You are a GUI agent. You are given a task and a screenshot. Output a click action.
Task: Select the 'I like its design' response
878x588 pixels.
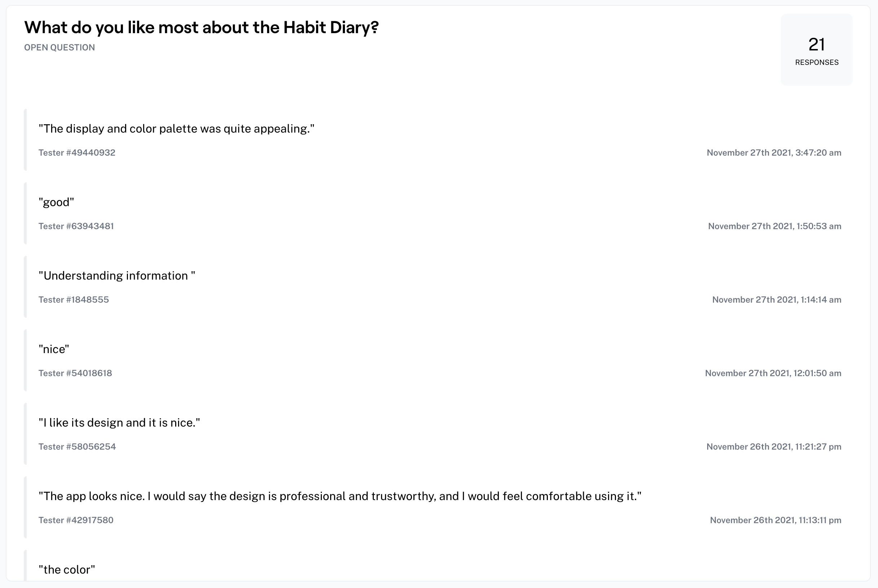(119, 423)
